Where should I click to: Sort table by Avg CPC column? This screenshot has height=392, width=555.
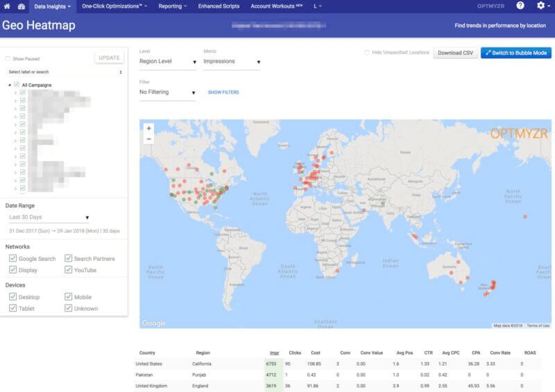pyautogui.click(x=450, y=352)
